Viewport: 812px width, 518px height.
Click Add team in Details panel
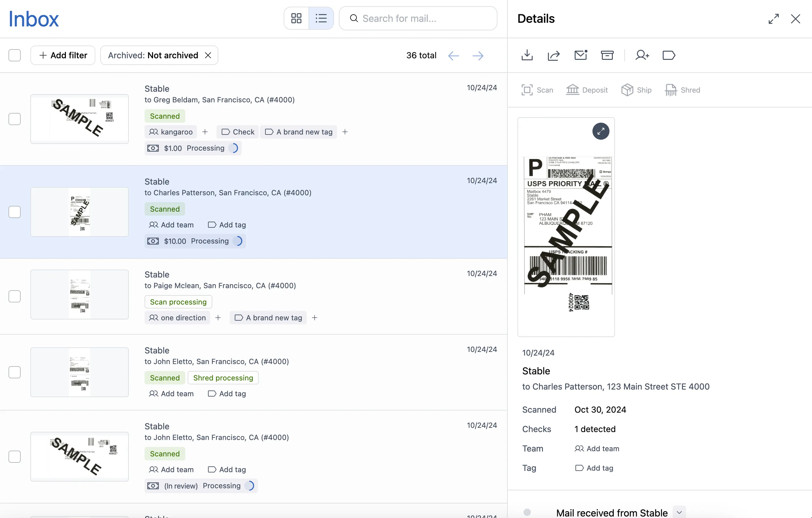click(x=597, y=448)
